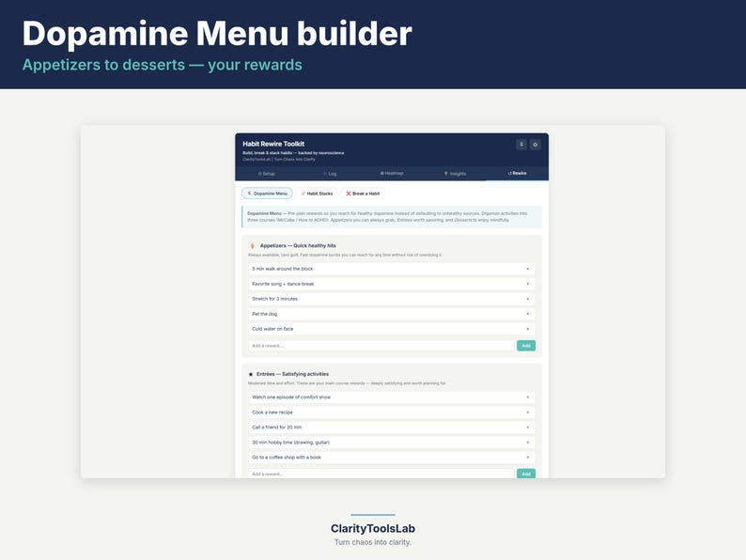
Task: Click the Dopamine Menu description info box
Action: (392, 216)
